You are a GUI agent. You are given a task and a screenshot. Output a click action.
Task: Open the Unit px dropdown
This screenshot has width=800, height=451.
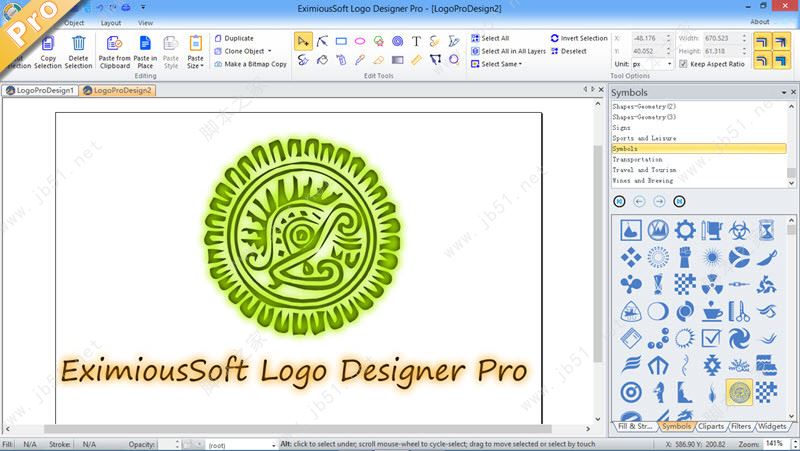tap(654, 64)
